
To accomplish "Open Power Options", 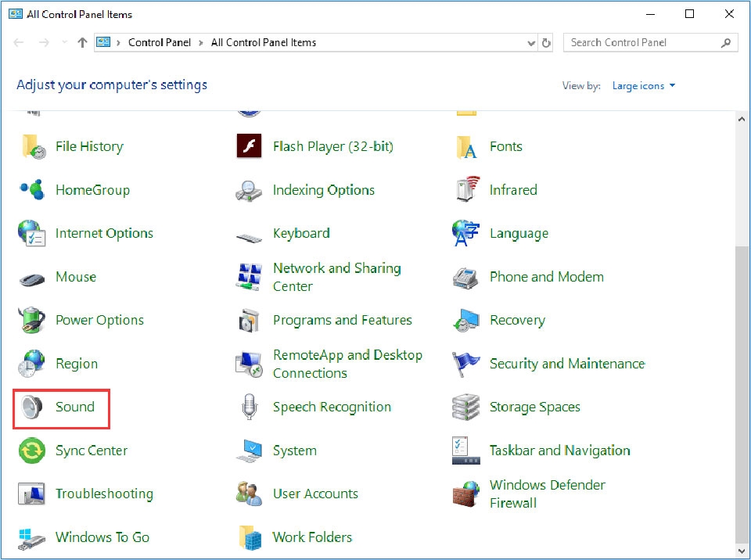I will [x=99, y=320].
